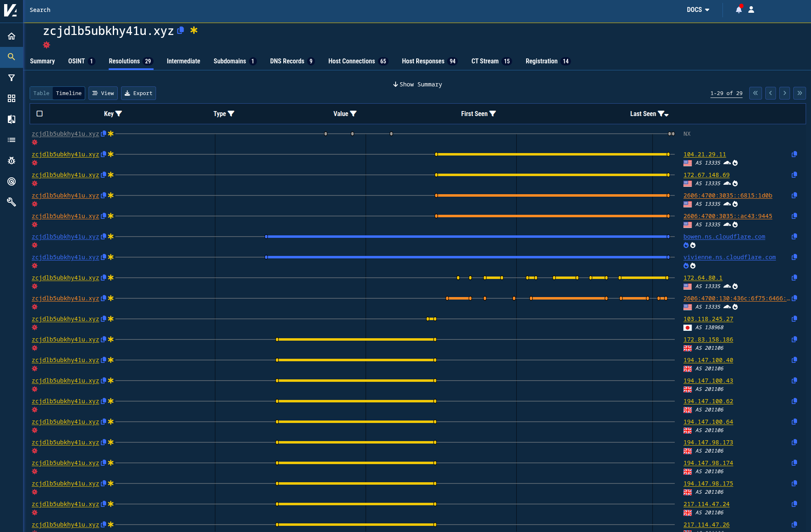Open the Host Responses tab

[423, 61]
